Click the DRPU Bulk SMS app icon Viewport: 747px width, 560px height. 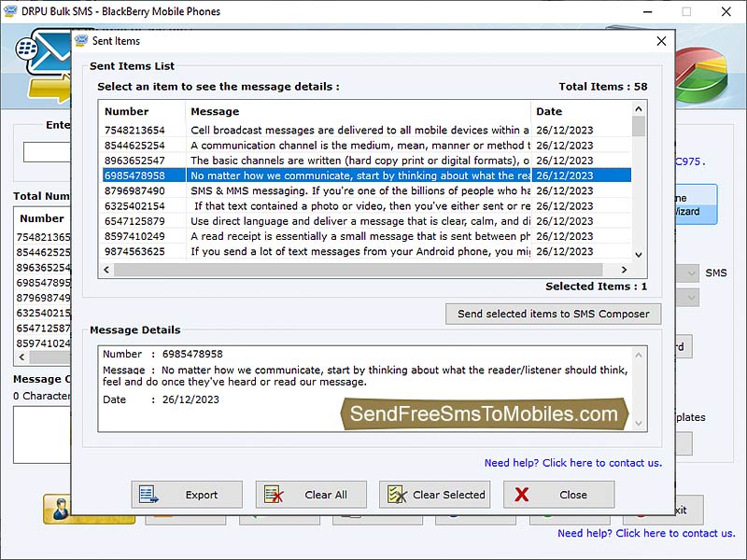[x=10, y=11]
